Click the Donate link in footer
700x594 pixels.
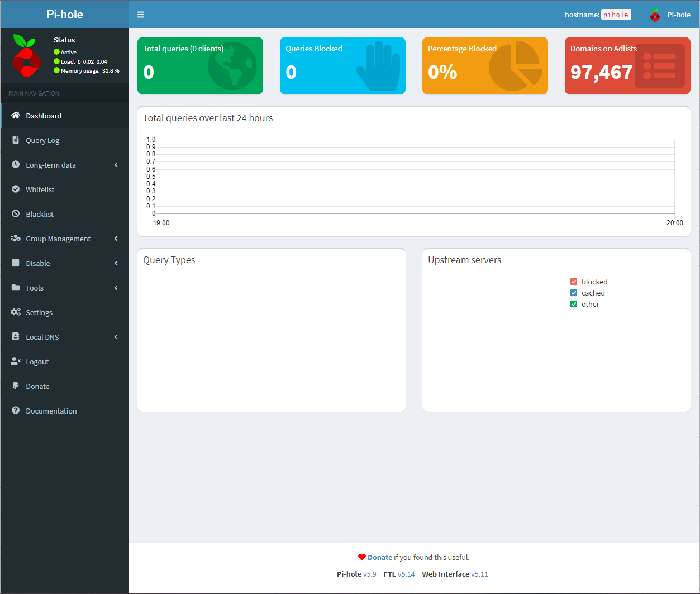[380, 557]
